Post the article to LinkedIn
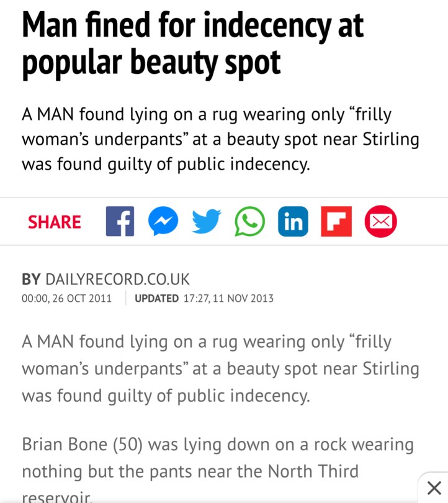448x503 pixels. [x=293, y=222]
